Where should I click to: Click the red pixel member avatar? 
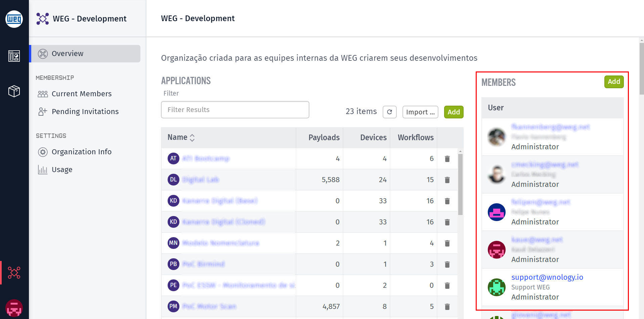tap(497, 250)
